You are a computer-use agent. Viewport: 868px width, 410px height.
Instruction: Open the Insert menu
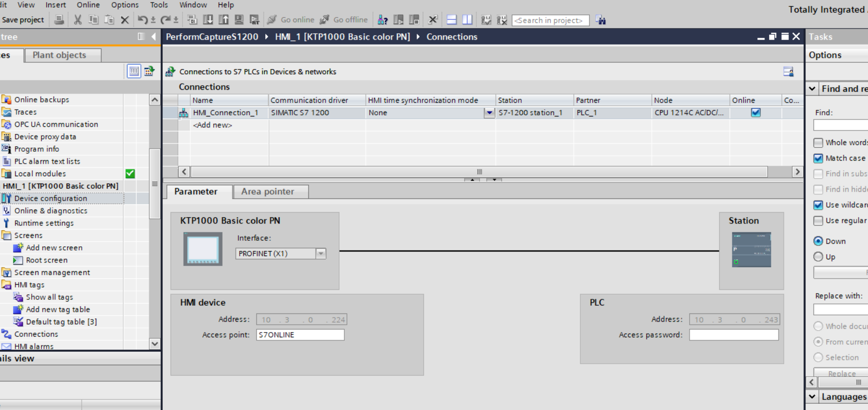click(x=56, y=5)
